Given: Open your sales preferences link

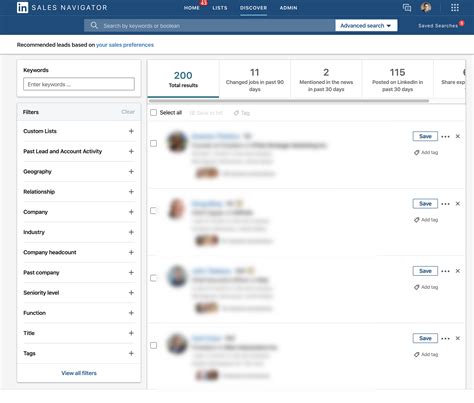Looking at the screenshot, I should click(125, 45).
